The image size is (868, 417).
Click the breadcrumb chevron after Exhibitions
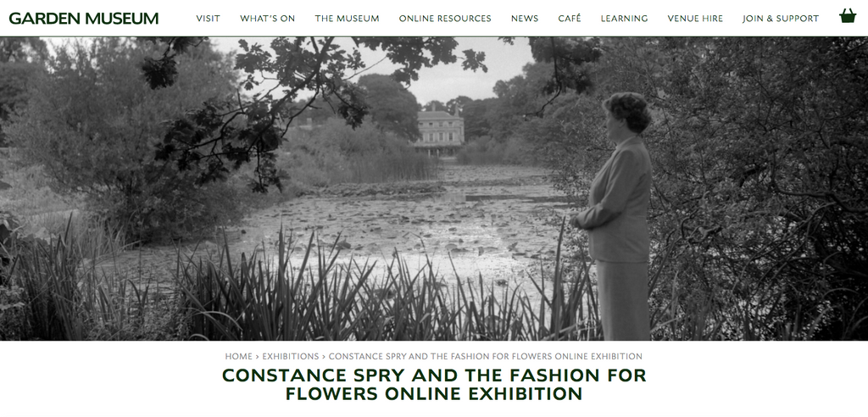[x=324, y=356]
